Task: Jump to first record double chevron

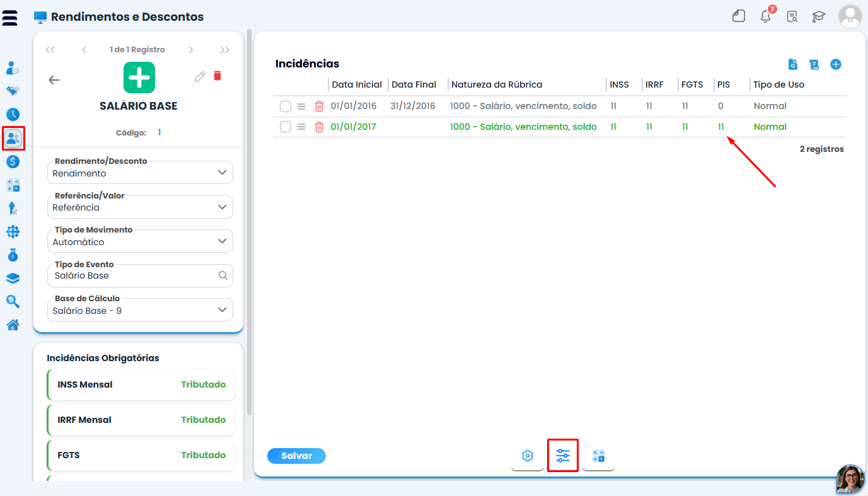Action: (x=50, y=50)
